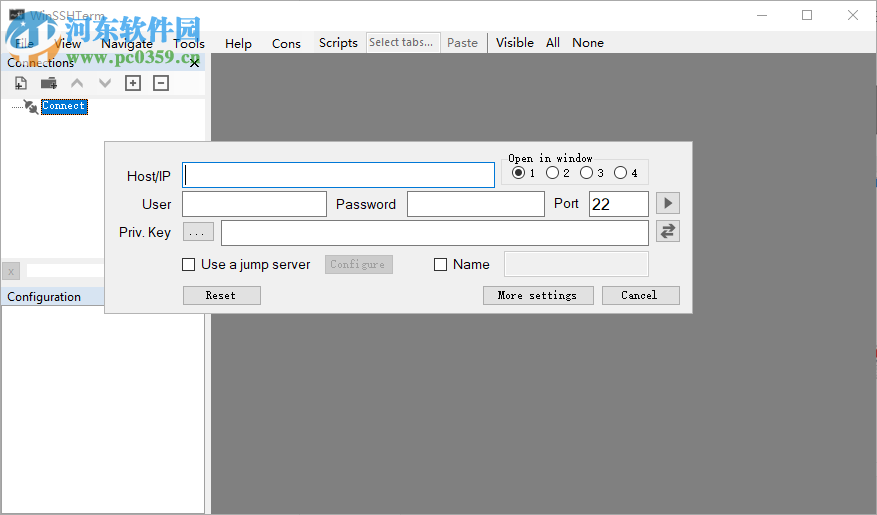Cancel the connection dialog
The width and height of the screenshot is (877, 515).
(x=640, y=295)
